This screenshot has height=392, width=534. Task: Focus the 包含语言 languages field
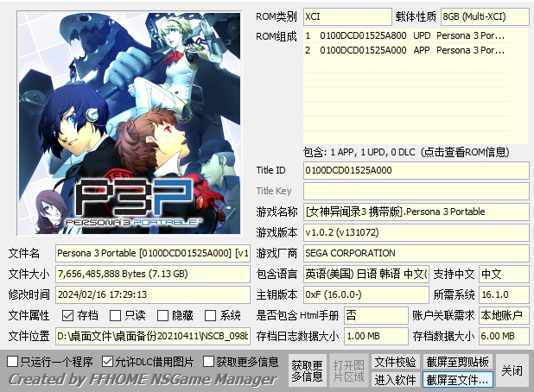pyautogui.click(x=366, y=274)
